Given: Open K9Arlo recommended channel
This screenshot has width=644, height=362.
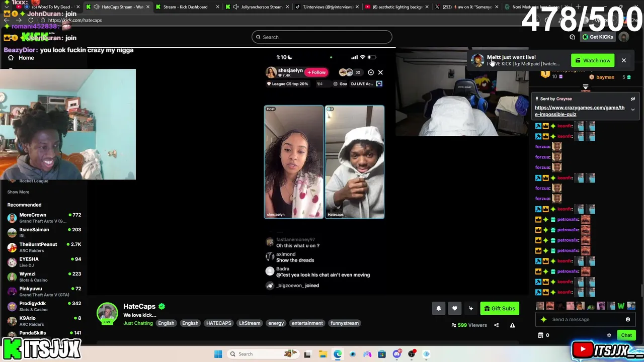Looking at the screenshot, I should point(44,321).
